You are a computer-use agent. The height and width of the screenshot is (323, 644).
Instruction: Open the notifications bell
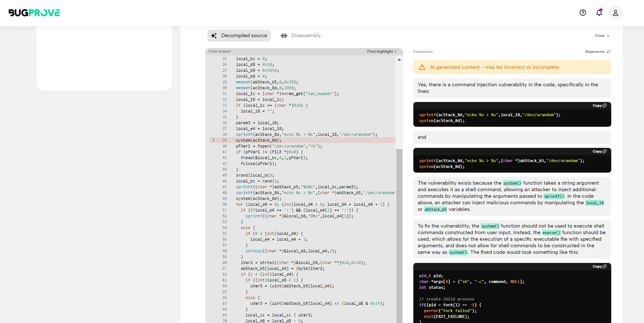(599, 13)
